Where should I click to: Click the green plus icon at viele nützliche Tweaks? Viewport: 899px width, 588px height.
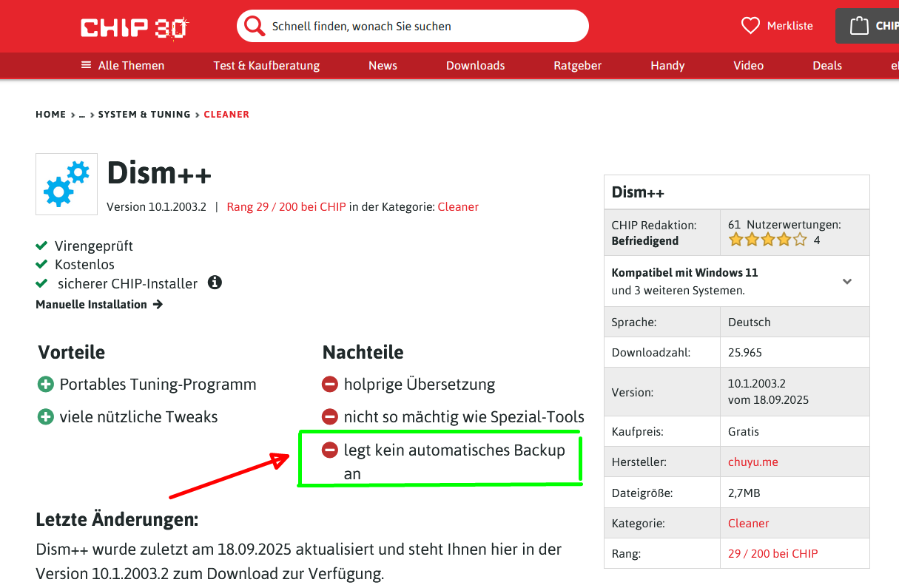tap(46, 417)
